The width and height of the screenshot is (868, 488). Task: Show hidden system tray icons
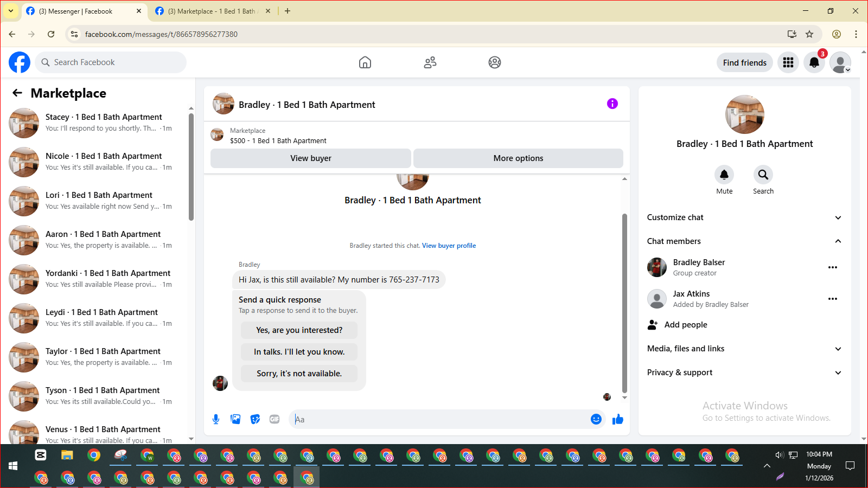(767, 466)
